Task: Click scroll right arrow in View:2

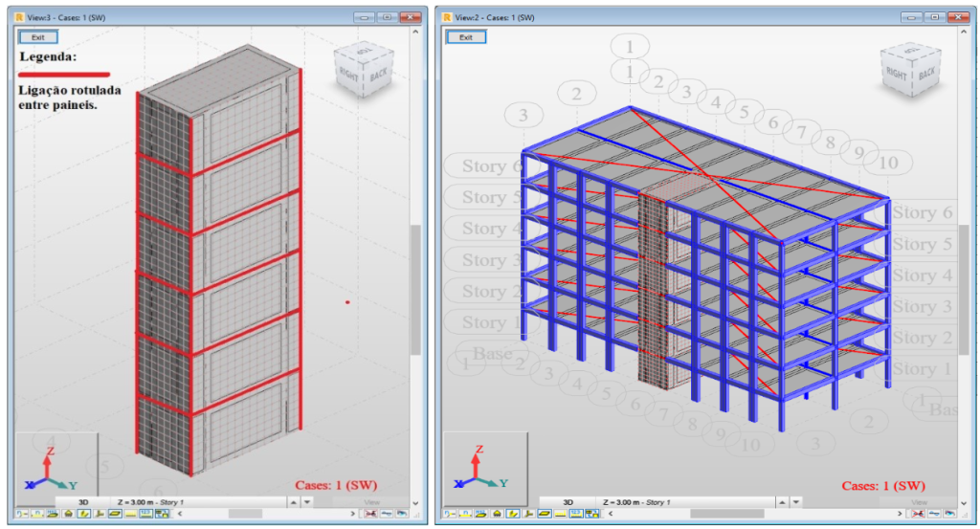Action: click(x=900, y=514)
